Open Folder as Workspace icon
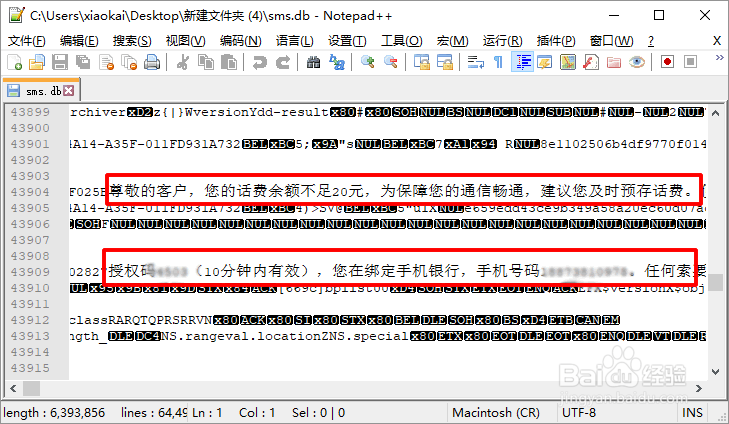 pos(614,62)
